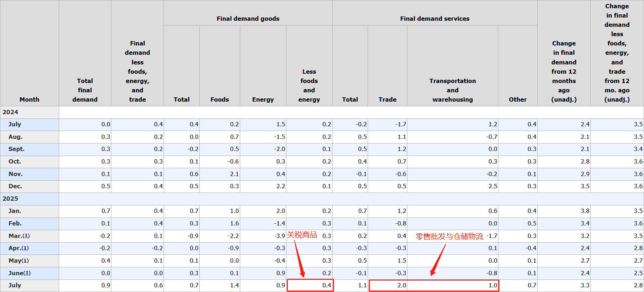Click the 'Final demand services' group header
This screenshot has width=644, height=292.
(435, 19)
